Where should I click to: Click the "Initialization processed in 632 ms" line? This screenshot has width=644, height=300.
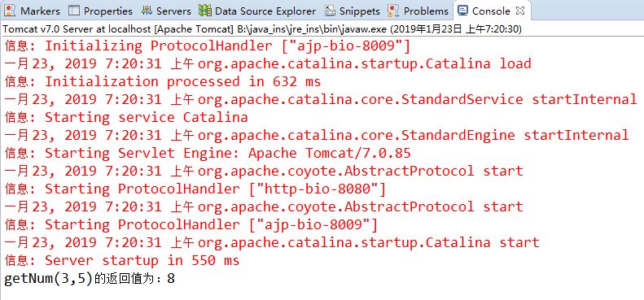[163, 81]
